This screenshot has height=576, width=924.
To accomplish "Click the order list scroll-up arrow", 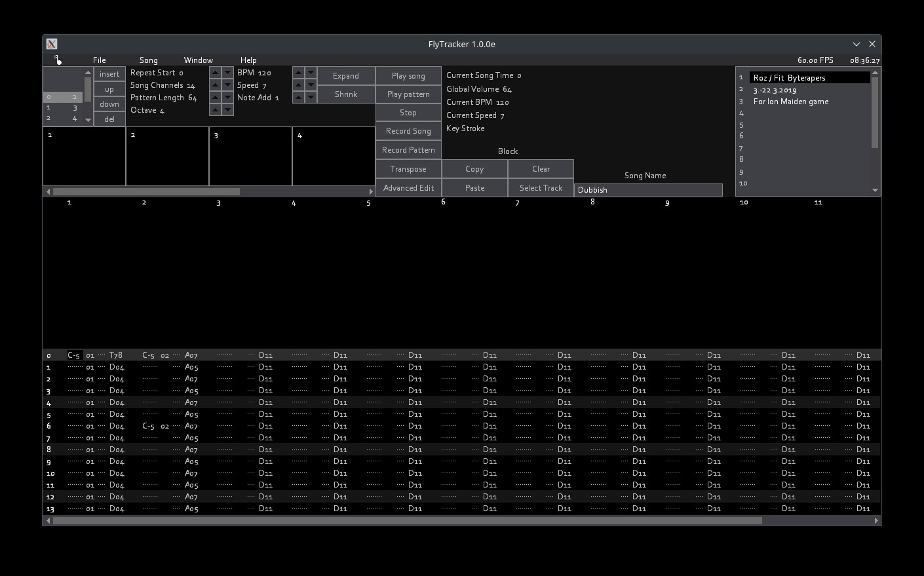I will coord(88,73).
